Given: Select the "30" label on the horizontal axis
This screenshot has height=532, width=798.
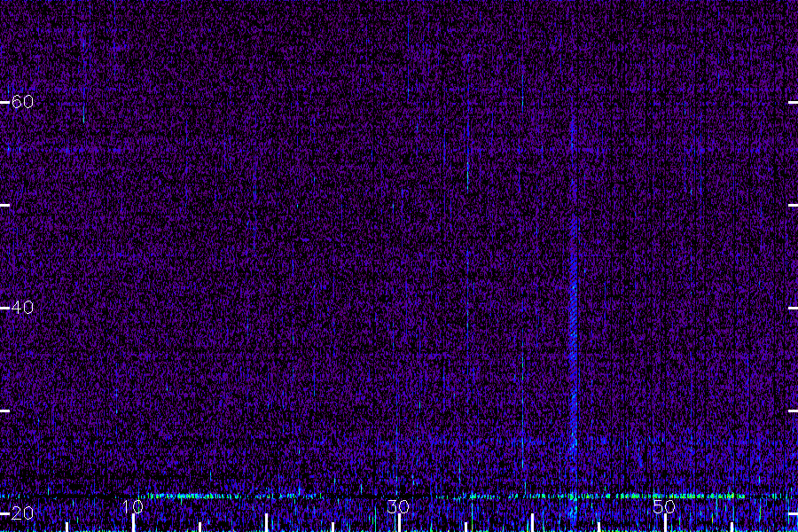Looking at the screenshot, I should (398, 506).
